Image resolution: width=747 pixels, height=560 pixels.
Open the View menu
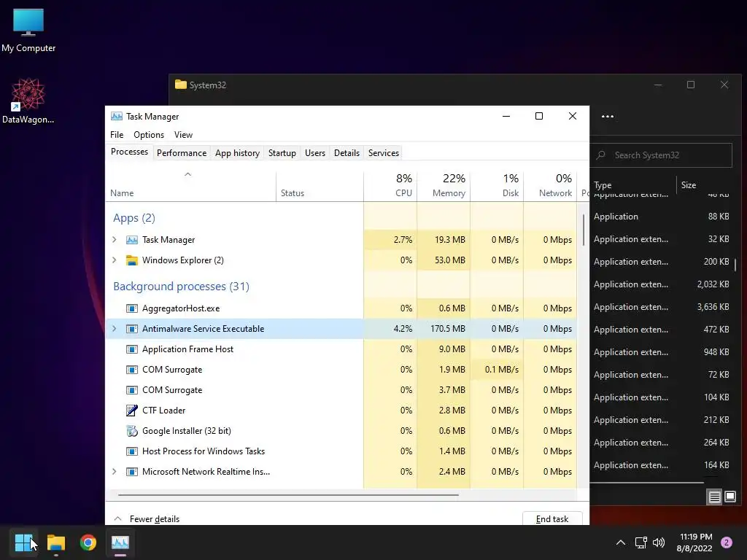point(183,135)
